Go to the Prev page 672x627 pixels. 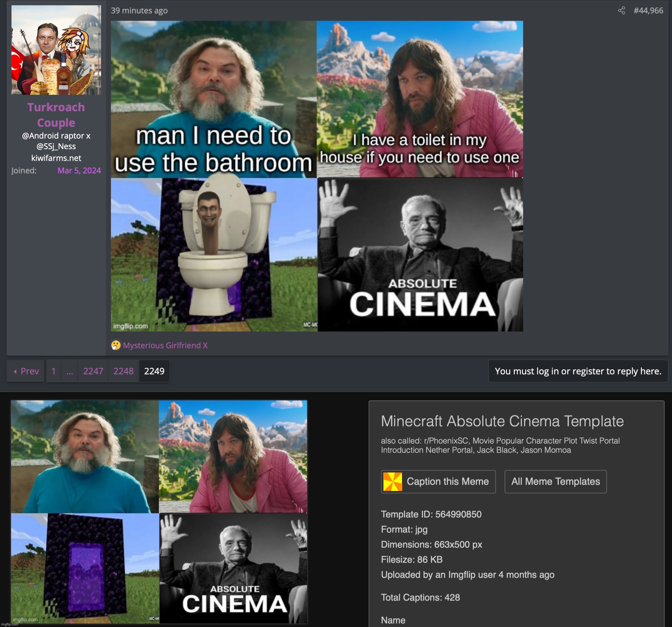click(25, 371)
